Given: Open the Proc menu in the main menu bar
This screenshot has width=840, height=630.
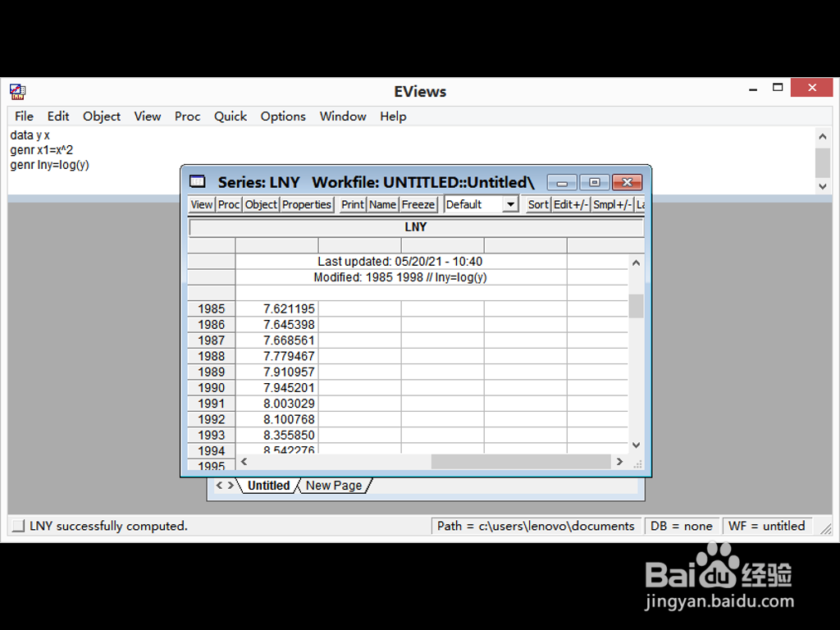Looking at the screenshot, I should [187, 116].
